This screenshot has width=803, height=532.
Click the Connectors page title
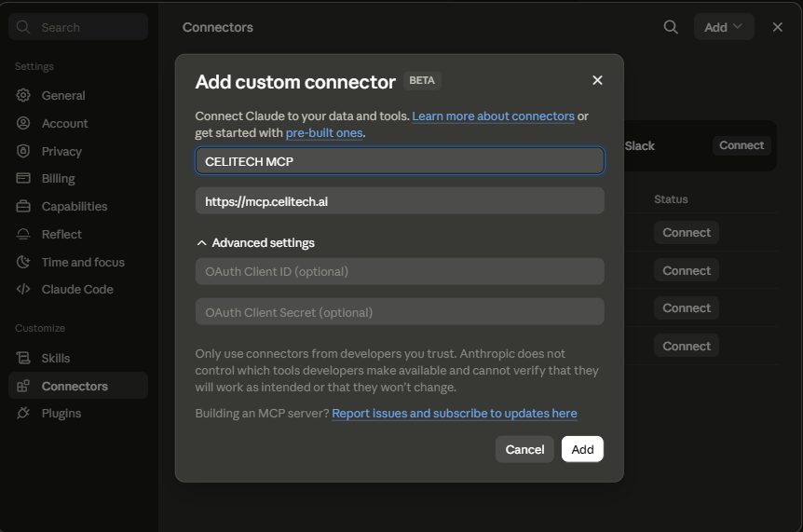click(x=218, y=27)
